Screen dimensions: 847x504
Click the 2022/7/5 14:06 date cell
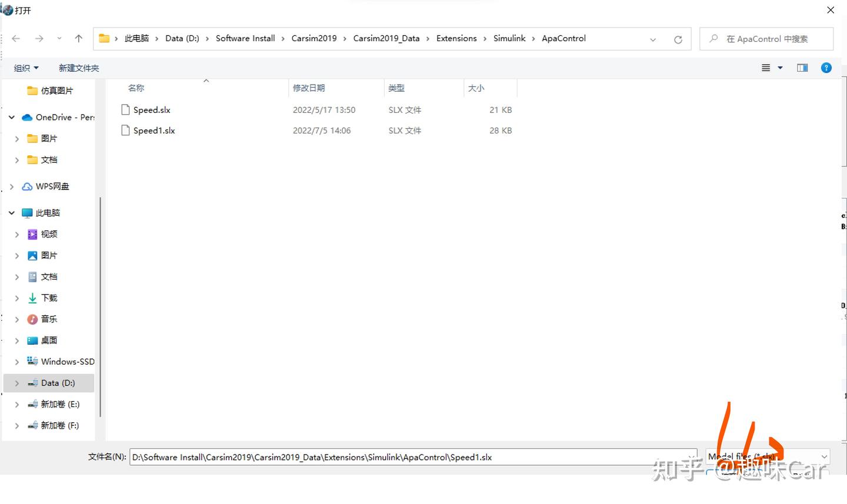pos(322,131)
